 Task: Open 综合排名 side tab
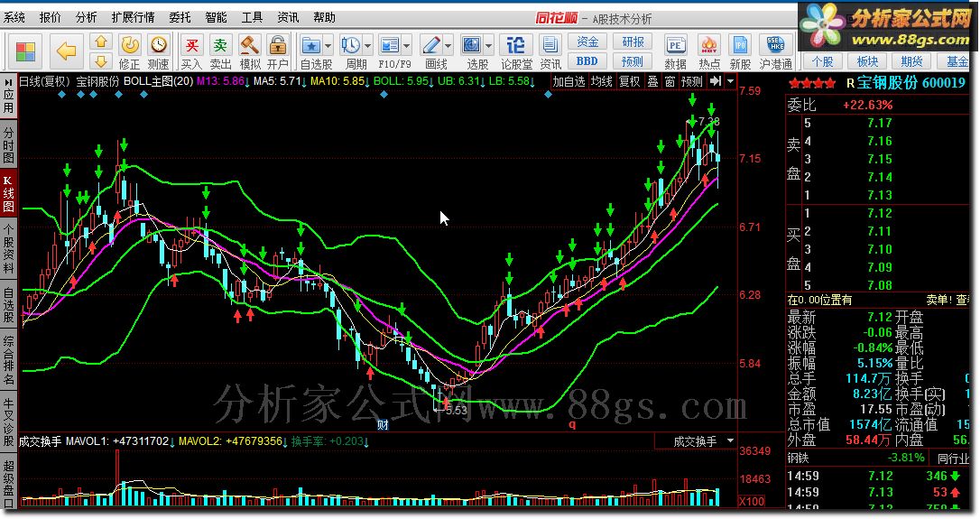point(8,360)
